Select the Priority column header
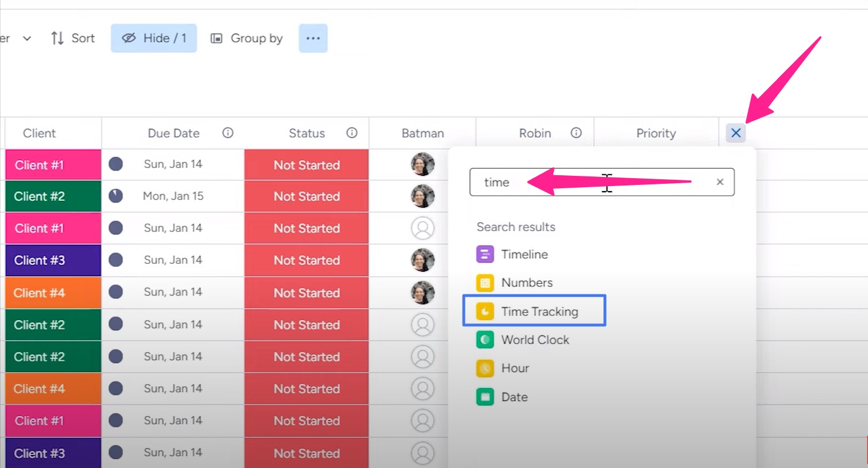 (x=656, y=133)
